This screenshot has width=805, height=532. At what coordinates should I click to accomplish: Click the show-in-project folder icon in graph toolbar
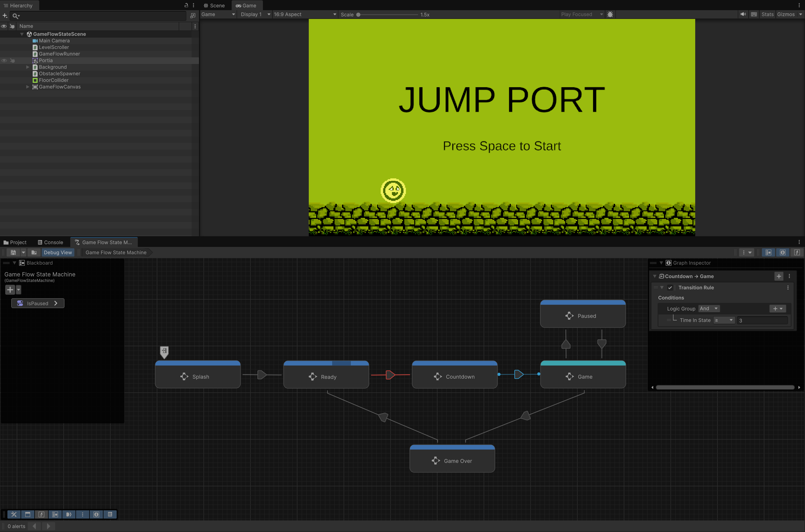[x=34, y=252]
